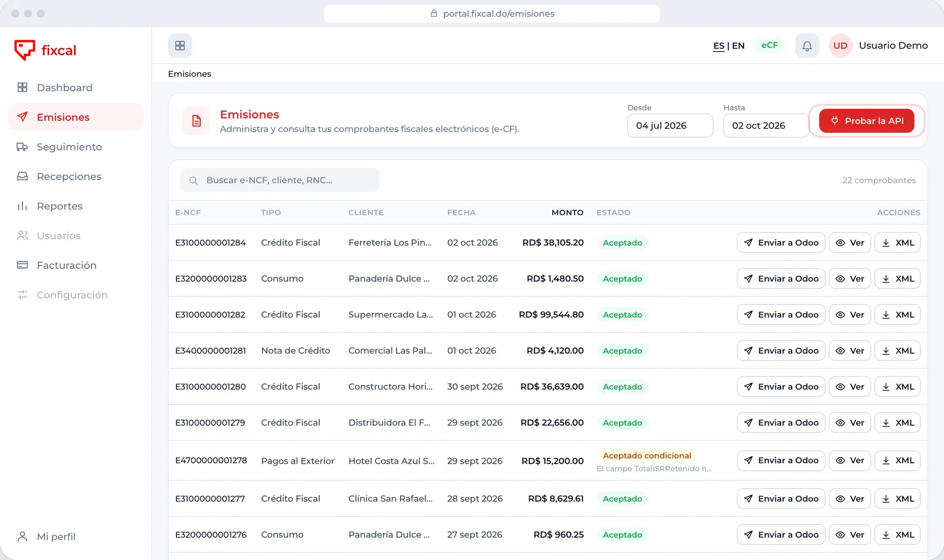The width and height of the screenshot is (944, 560).
Task: Click the Probar la API button
Action: [867, 121]
